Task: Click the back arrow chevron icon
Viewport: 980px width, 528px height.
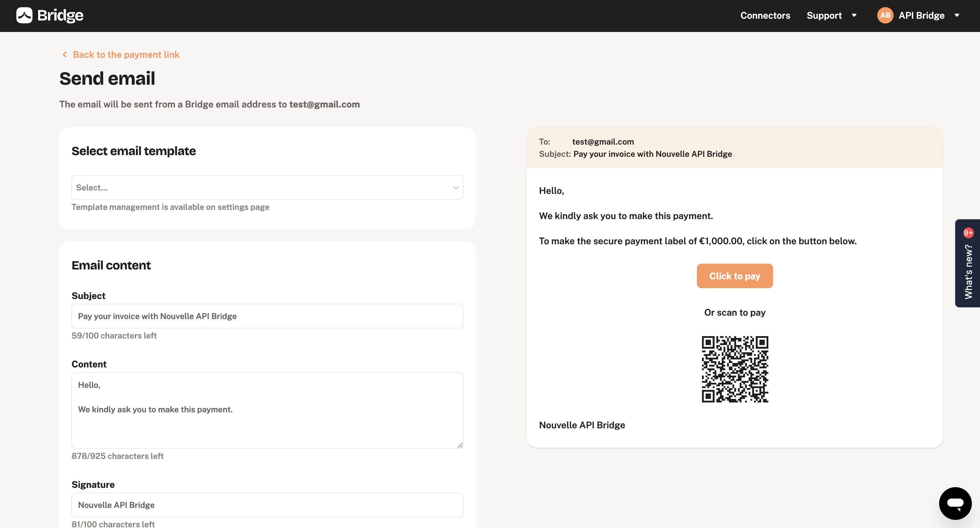Action: tap(64, 55)
